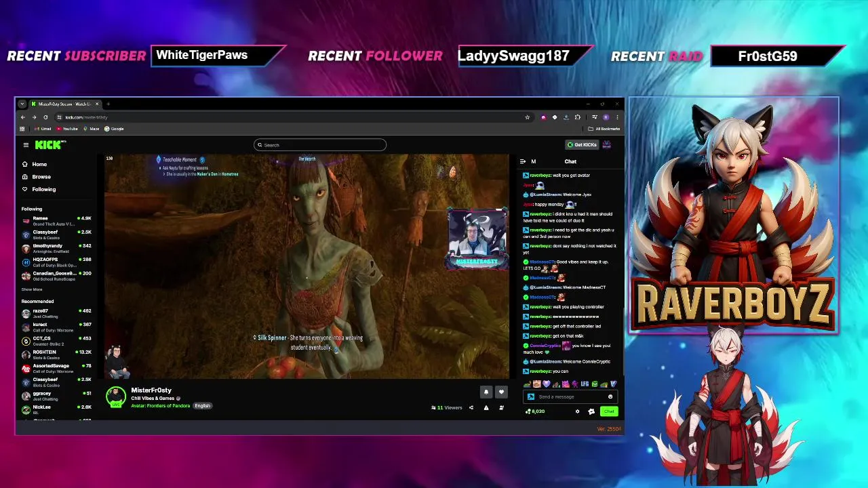Open the YouTube bookmark

coord(68,129)
